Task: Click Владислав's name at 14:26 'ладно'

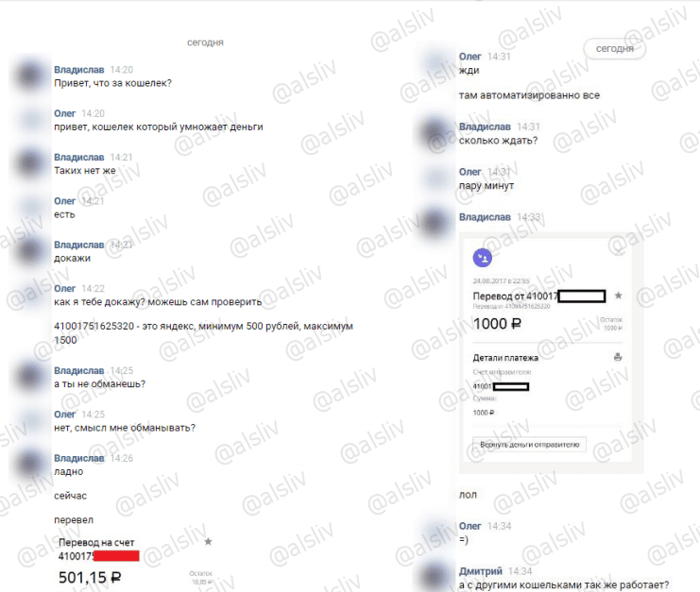Action: pos(79,458)
